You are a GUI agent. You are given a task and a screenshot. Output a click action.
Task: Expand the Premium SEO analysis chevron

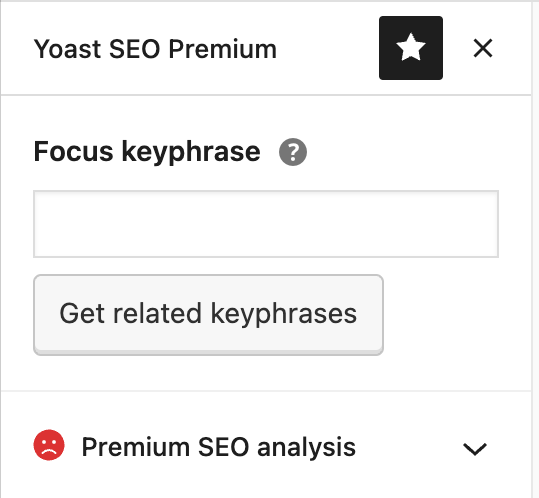475,449
